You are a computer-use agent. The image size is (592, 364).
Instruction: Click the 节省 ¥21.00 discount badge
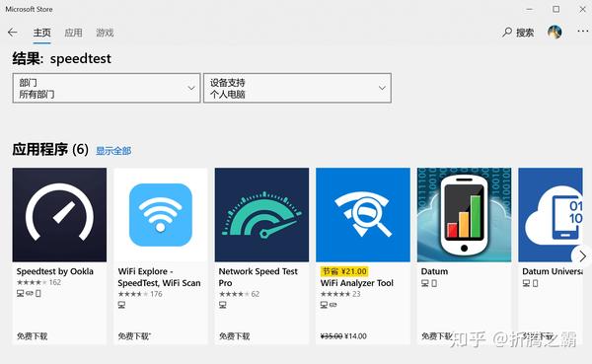344,271
